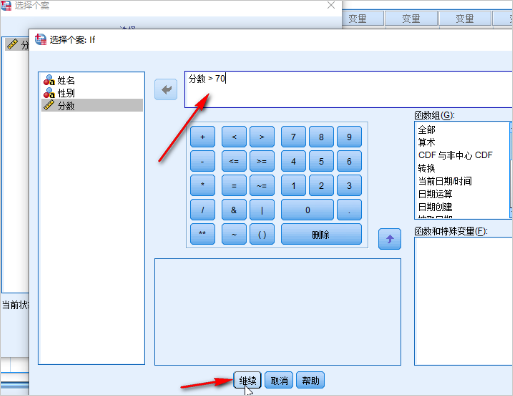The image size is (513, 396).
Task: Click the 帮助 help button
Action: (x=310, y=380)
